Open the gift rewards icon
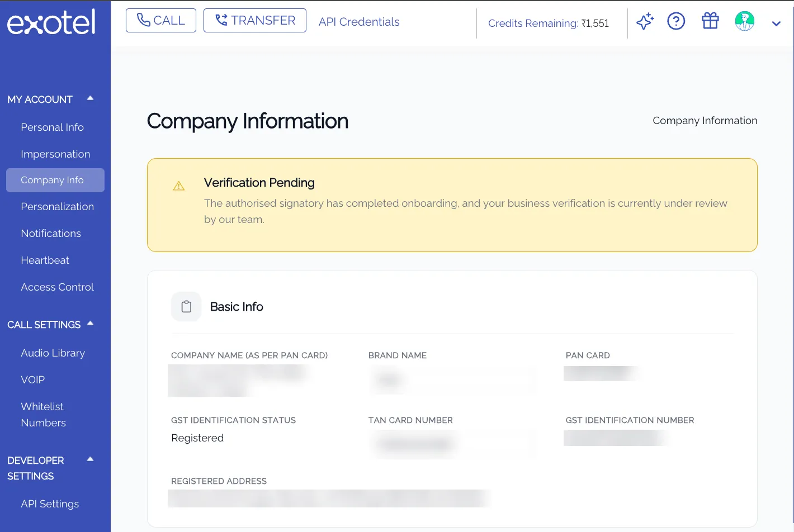The width and height of the screenshot is (794, 532). 710,21
